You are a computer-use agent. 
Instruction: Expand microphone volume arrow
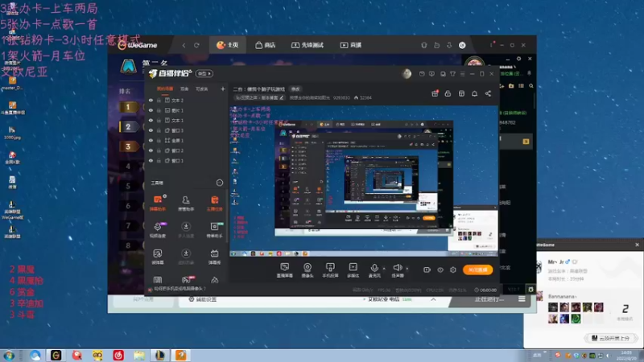[x=384, y=269]
